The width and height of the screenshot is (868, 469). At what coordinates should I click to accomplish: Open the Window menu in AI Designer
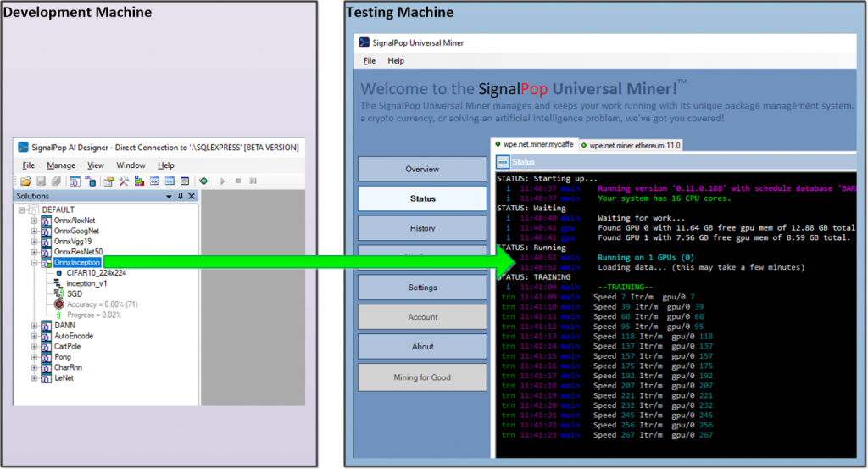[x=131, y=165]
